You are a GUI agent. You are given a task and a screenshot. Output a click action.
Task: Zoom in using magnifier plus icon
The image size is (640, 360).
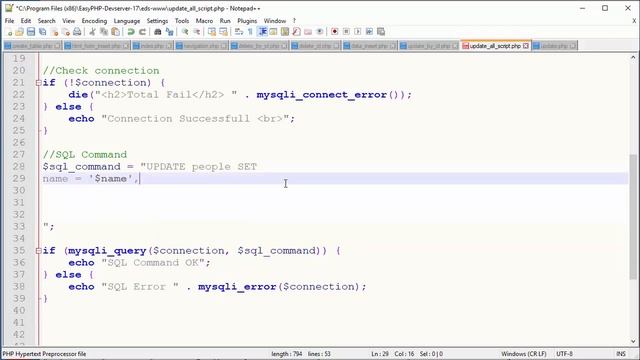tap(185, 32)
